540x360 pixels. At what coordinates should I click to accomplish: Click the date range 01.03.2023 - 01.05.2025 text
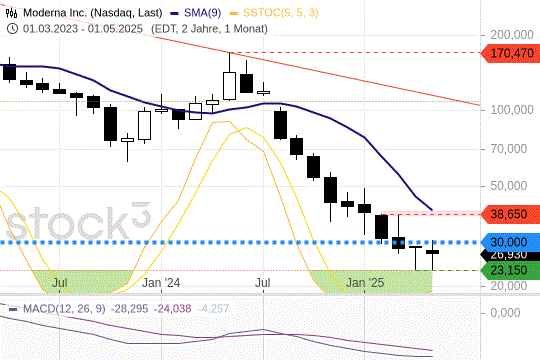83,29
